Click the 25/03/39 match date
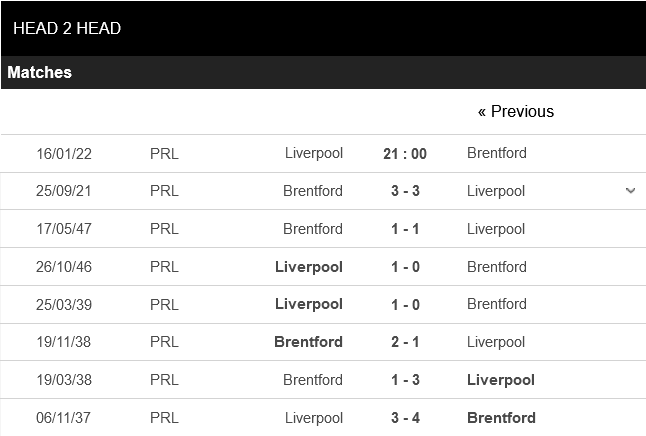646x436 pixels. 65,304
